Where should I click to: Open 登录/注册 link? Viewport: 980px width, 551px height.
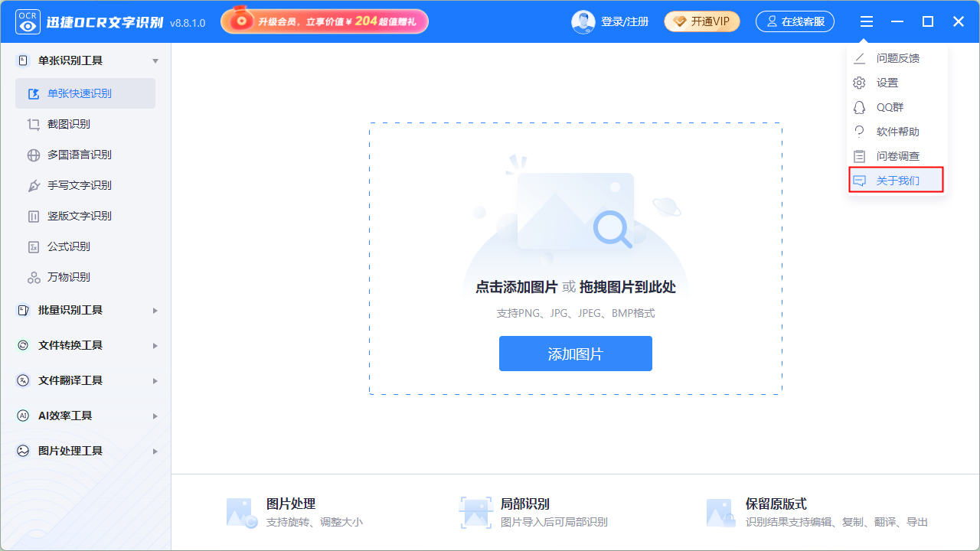tap(625, 21)
